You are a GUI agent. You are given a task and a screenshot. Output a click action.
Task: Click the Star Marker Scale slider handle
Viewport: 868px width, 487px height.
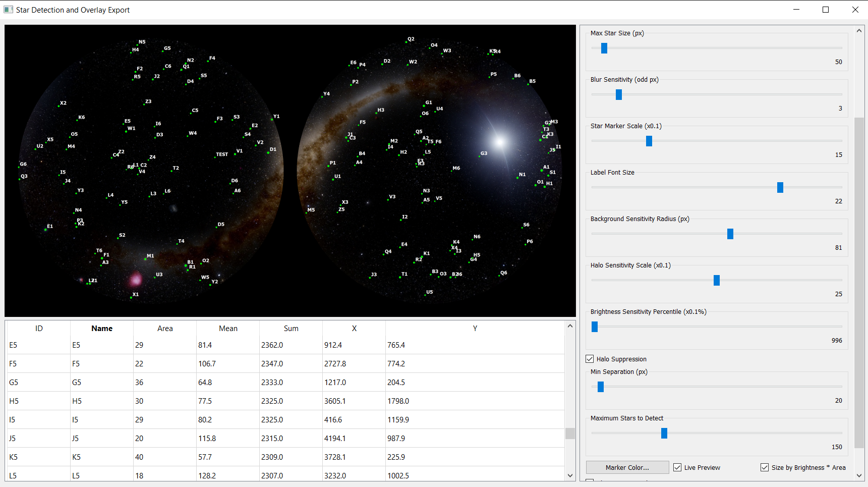pyautogui.click(x=649, y=141)
